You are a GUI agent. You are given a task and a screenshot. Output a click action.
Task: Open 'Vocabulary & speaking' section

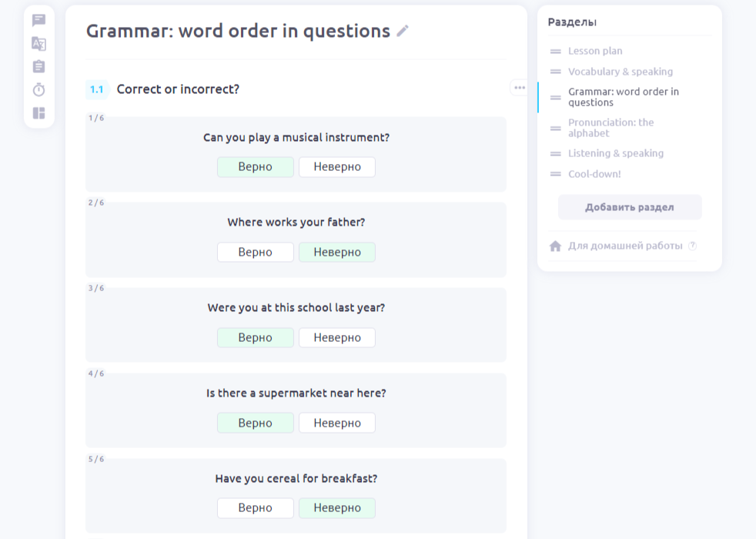pos(620,72)
